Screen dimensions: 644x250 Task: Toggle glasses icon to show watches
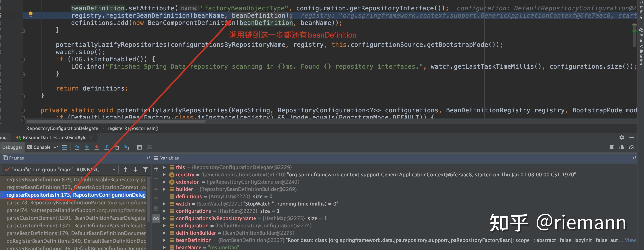[156, 219]
